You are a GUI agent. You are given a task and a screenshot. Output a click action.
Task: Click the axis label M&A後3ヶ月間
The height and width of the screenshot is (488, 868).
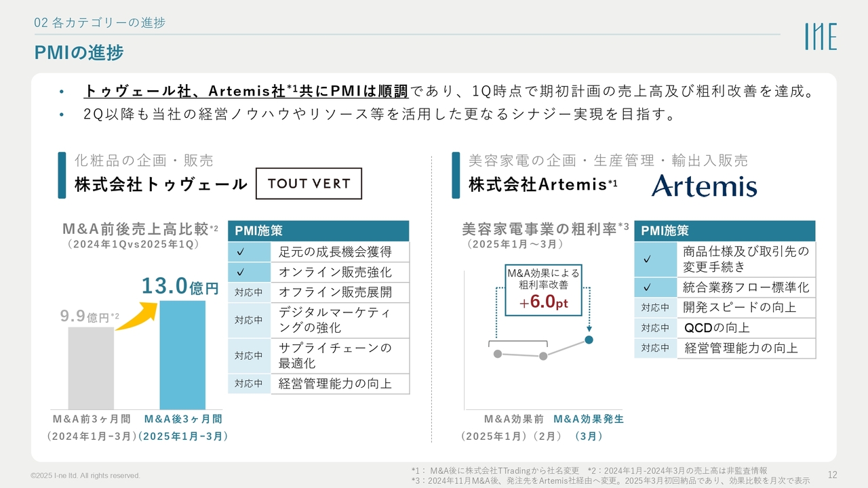coord(183,419)
